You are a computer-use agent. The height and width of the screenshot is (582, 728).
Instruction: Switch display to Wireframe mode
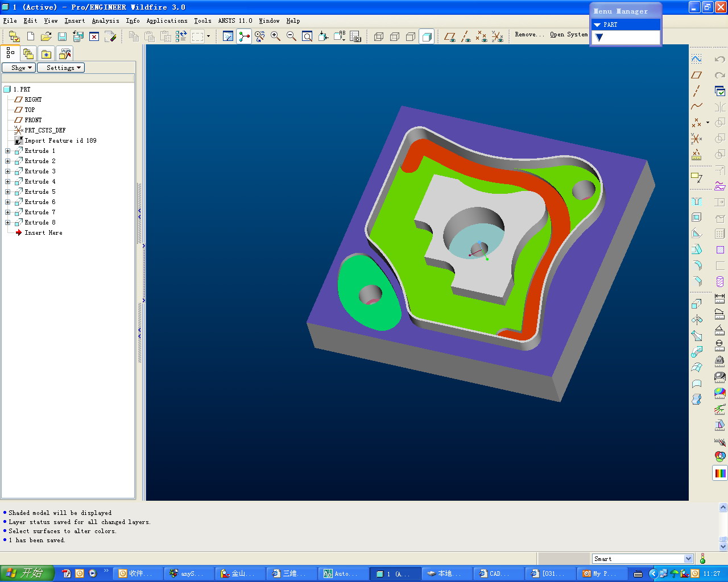(379, 36)
